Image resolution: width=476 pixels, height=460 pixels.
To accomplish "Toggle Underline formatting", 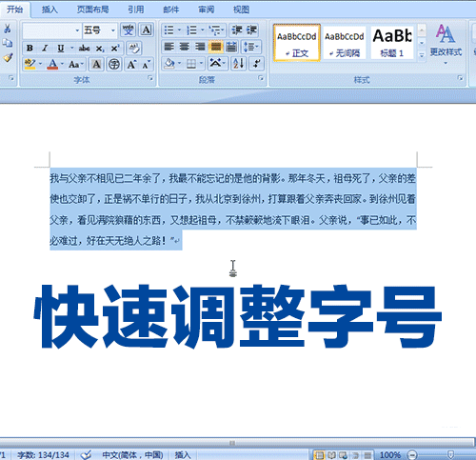I will pos(60,49).
